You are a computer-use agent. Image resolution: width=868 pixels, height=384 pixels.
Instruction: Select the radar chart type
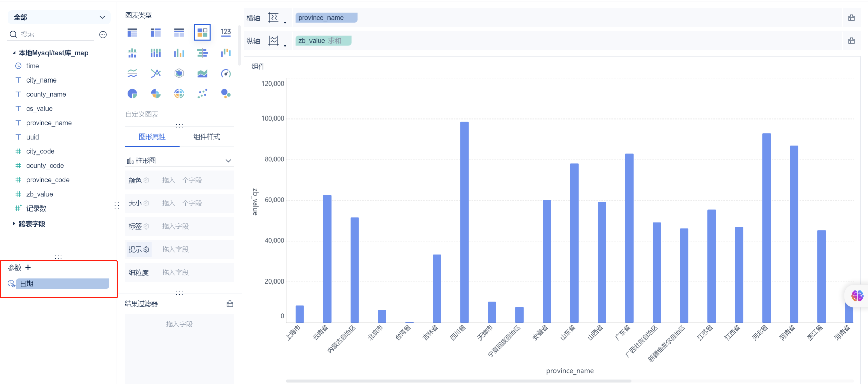(179, 73)
